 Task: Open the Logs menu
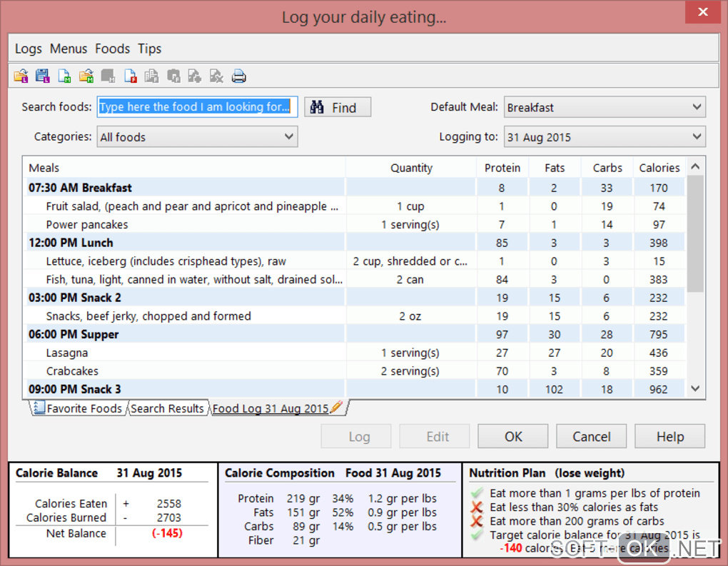[29, 49]
